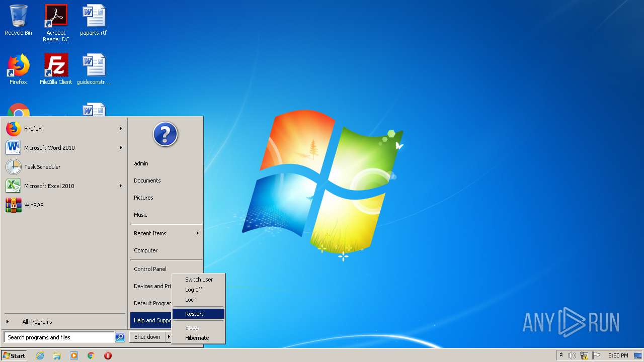Click WinRAR label in Start menu
644x362 pixels.
34,205
